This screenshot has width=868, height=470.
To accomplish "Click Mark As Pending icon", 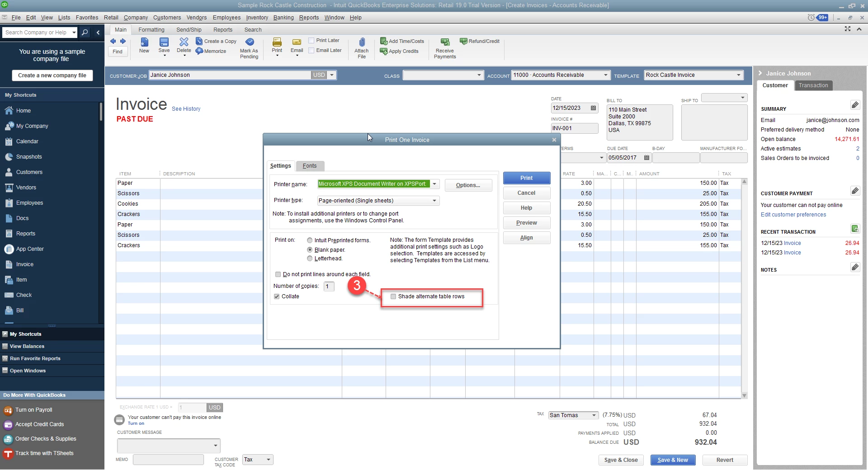I will (249, 42).
